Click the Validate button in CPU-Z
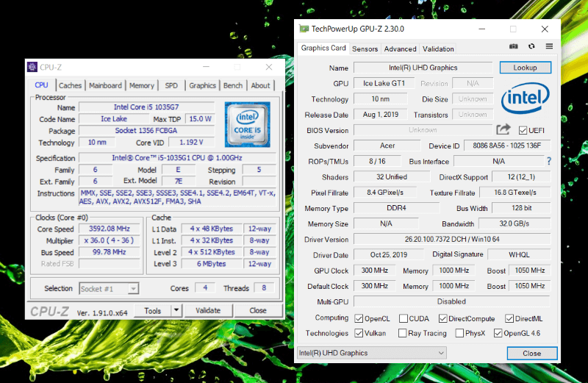 208,310
